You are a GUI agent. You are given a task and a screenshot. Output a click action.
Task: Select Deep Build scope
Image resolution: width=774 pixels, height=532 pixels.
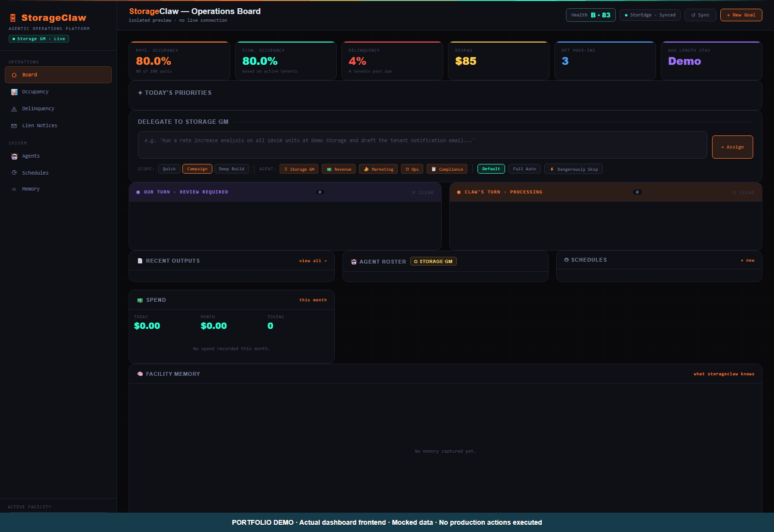[x=232, y=169]
